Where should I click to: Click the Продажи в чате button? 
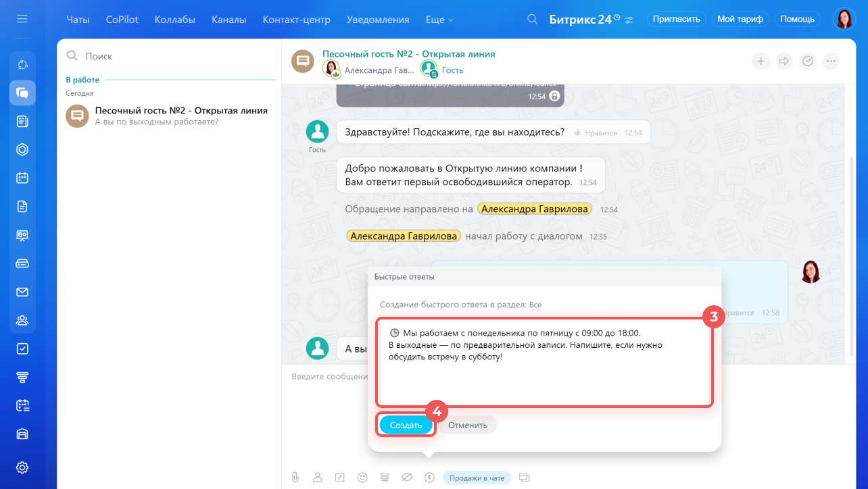click(477, 478)
